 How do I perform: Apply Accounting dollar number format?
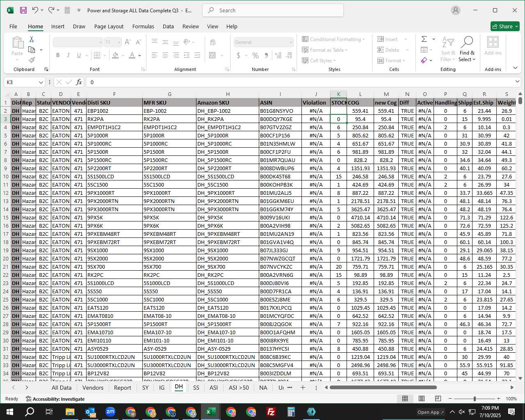click(238, 55)
